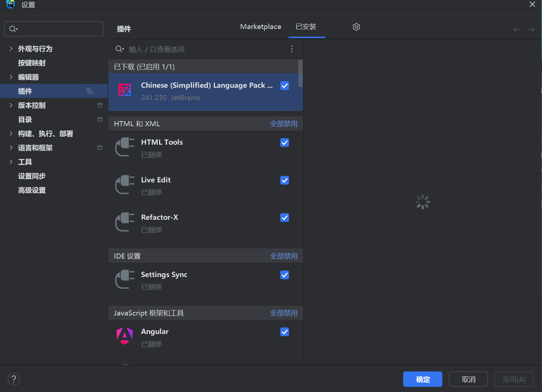Focus the plugin search input field

coord(203,49)
